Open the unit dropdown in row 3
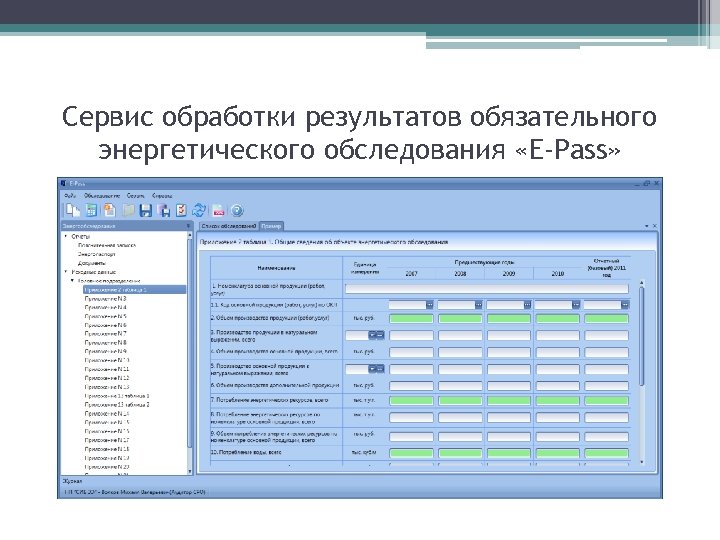Viewport: 720px width, 540px height. [372, 335]
